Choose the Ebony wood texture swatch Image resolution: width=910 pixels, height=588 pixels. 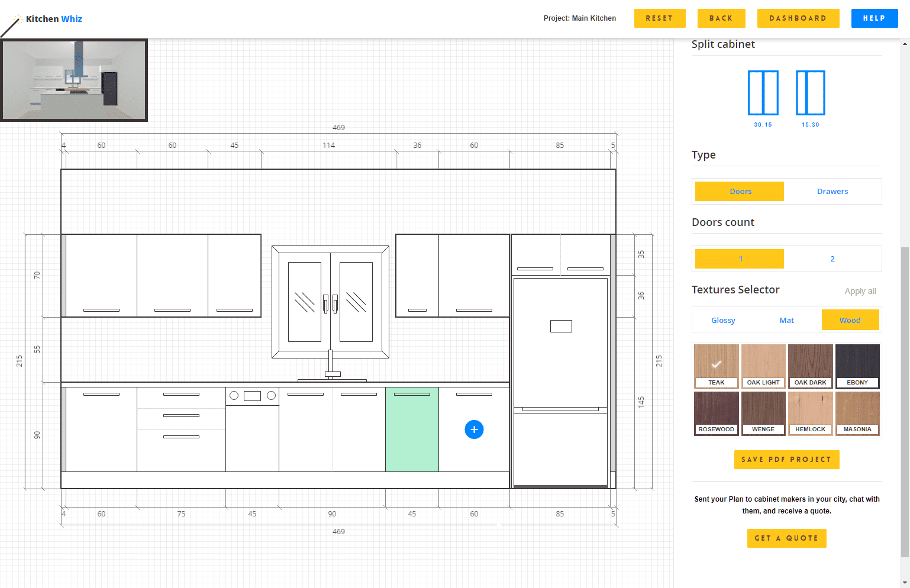(x=857, y=366)
